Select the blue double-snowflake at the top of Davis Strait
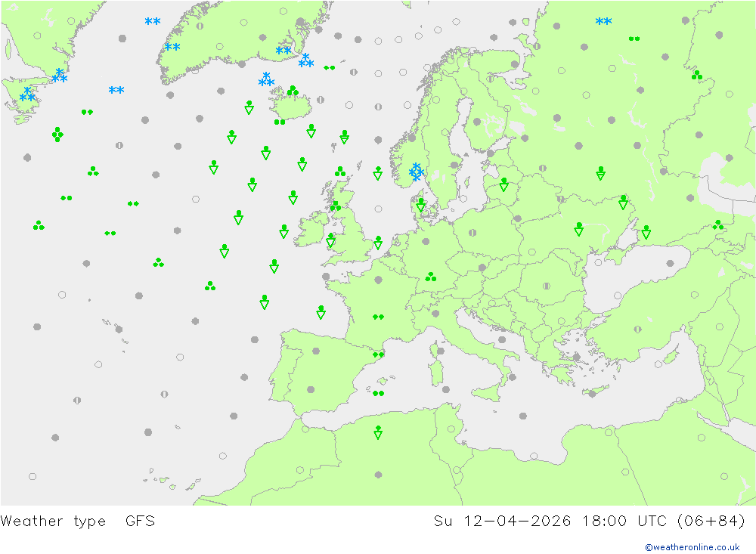The height and width of the screenshot is (554, 756). click(153, 21)
